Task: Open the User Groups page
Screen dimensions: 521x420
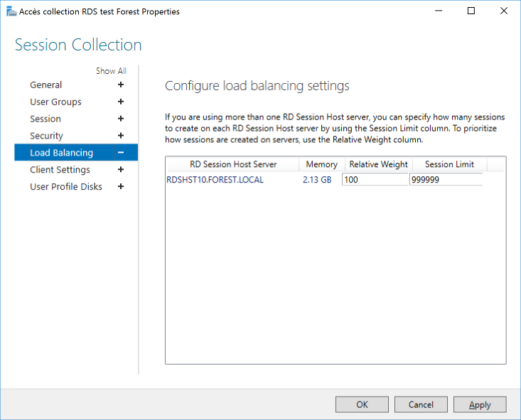Action: [x=55, y=102]
